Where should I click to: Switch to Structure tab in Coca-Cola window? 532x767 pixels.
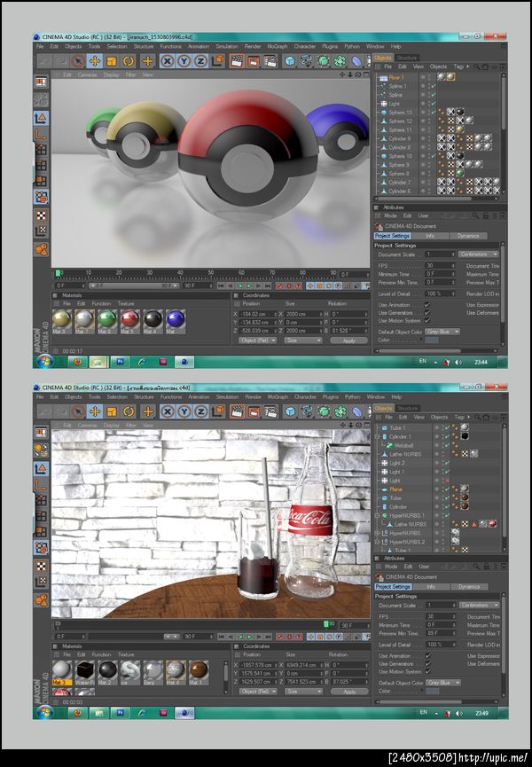click(x=407, y=408)
